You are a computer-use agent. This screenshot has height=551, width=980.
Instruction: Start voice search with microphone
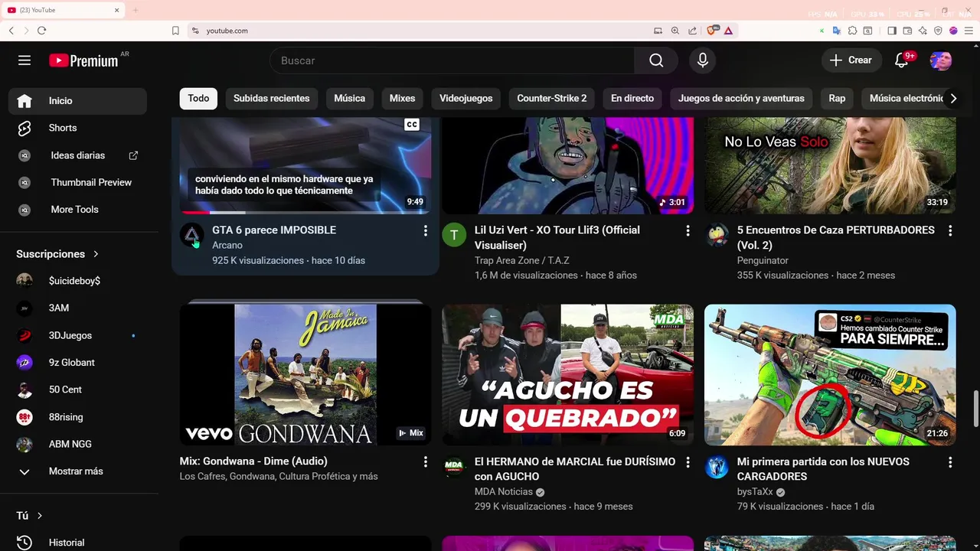click(703, 60)
